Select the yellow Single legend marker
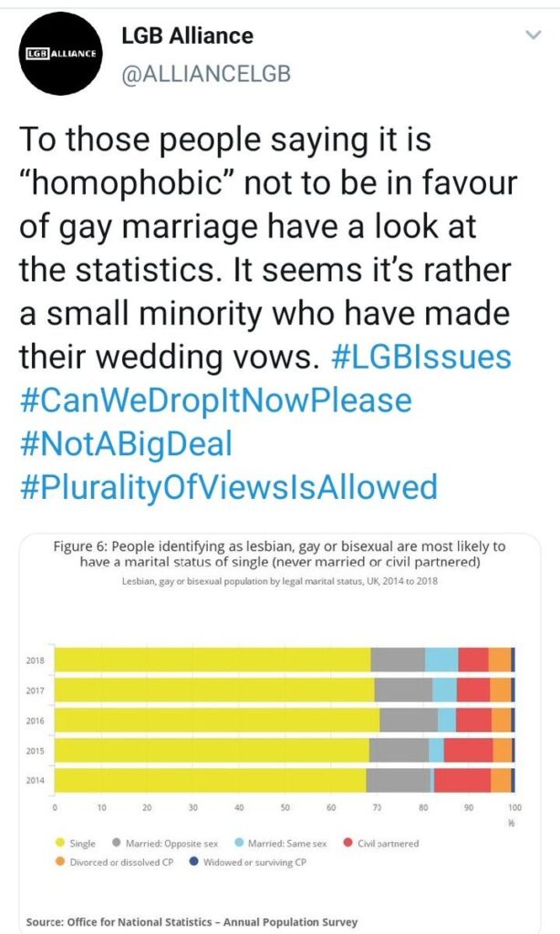 [61, 841]
